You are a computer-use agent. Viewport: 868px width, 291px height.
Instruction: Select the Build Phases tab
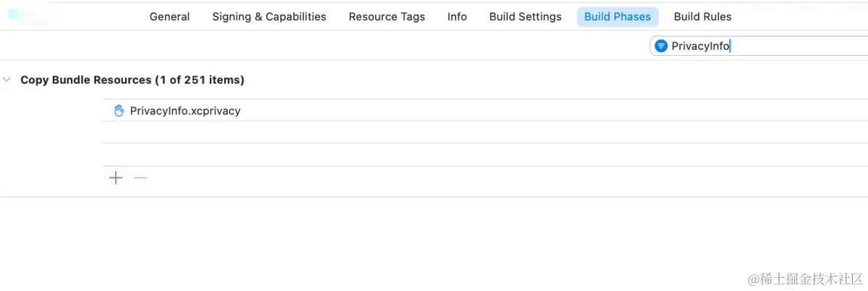tap(617, 17)
